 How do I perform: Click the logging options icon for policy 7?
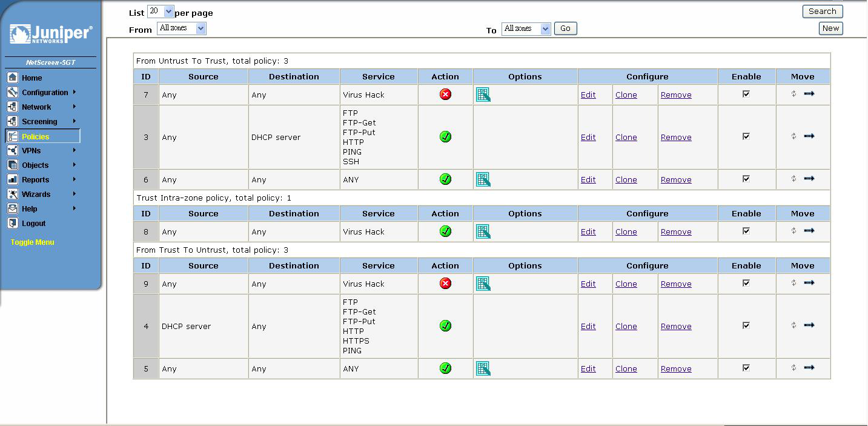click(x=483, y=95)
